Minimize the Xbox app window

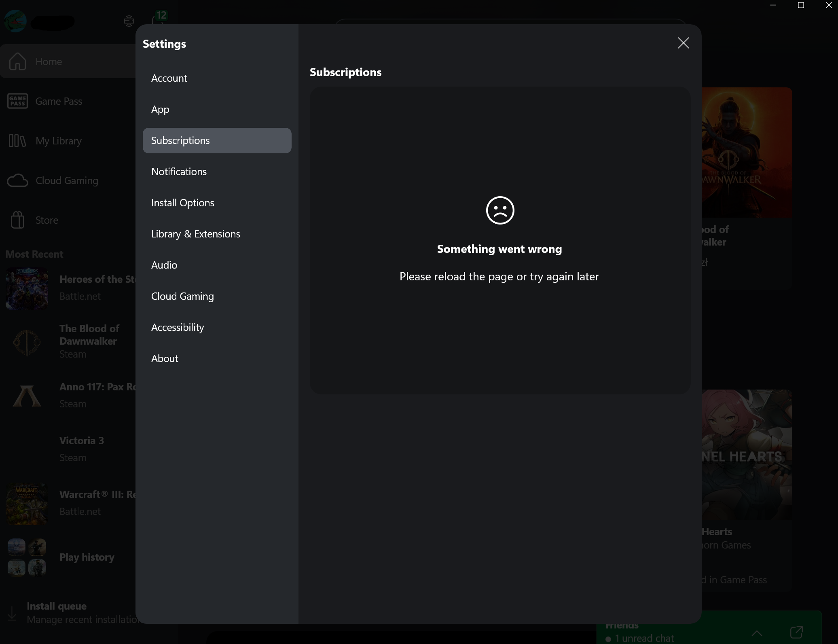tap(773, 5)
